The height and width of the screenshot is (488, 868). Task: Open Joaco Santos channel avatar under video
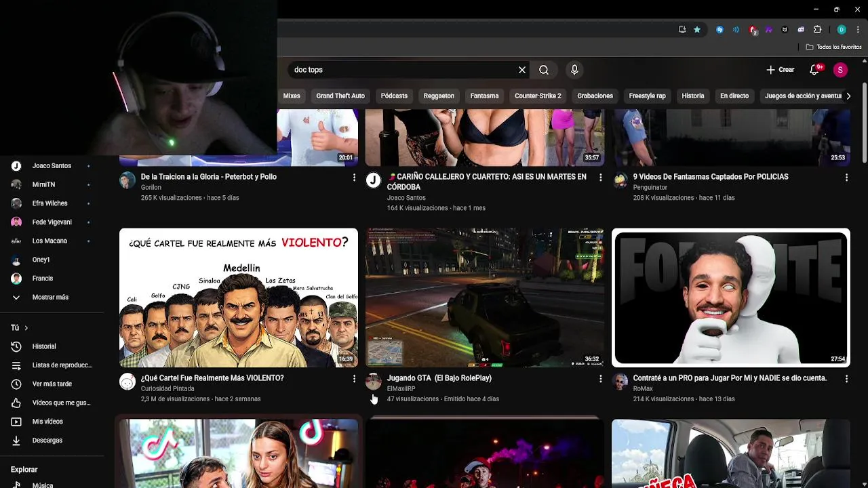(374, 180)
